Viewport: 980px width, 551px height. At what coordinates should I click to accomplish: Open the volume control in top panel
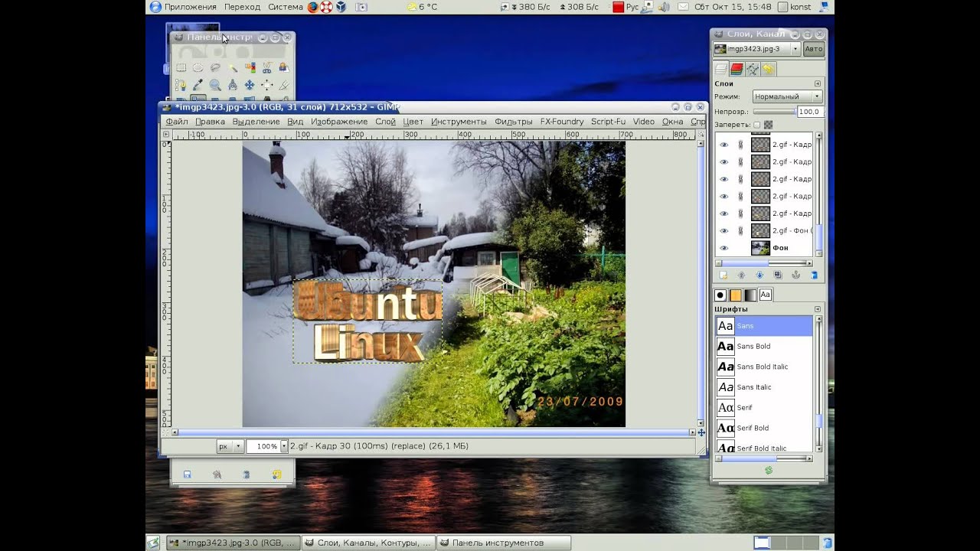tap(664, 7)
